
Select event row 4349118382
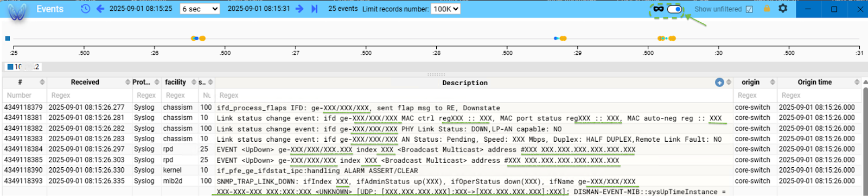(432, 129)
